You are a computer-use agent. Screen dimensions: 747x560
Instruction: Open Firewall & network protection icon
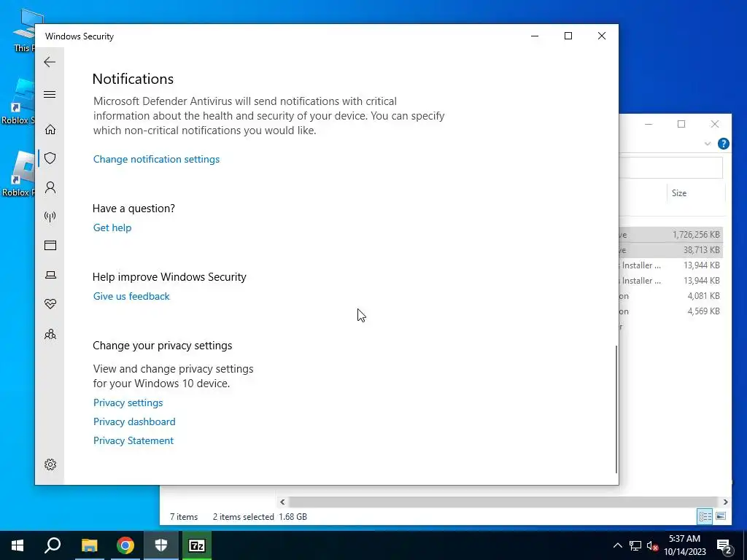(50, 217)
